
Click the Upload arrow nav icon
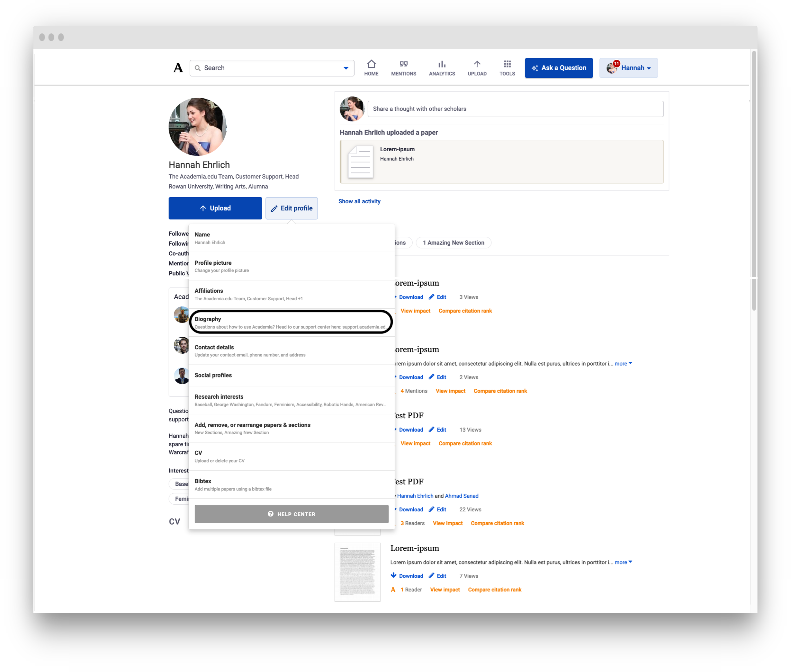(x=477, y=64)
